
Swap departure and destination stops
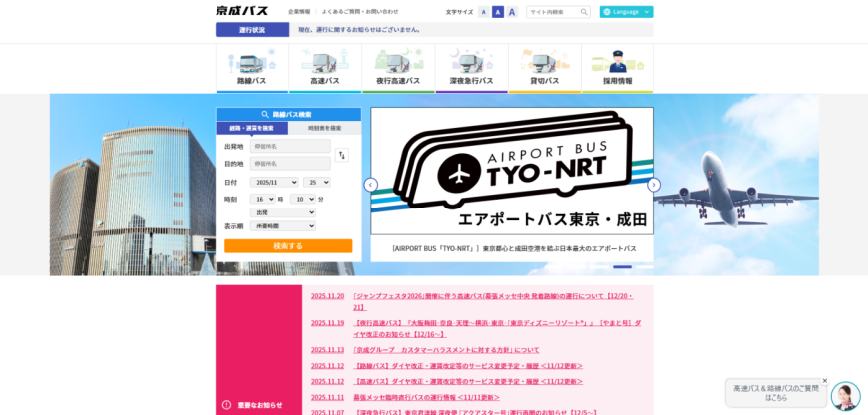coord(342,155)
